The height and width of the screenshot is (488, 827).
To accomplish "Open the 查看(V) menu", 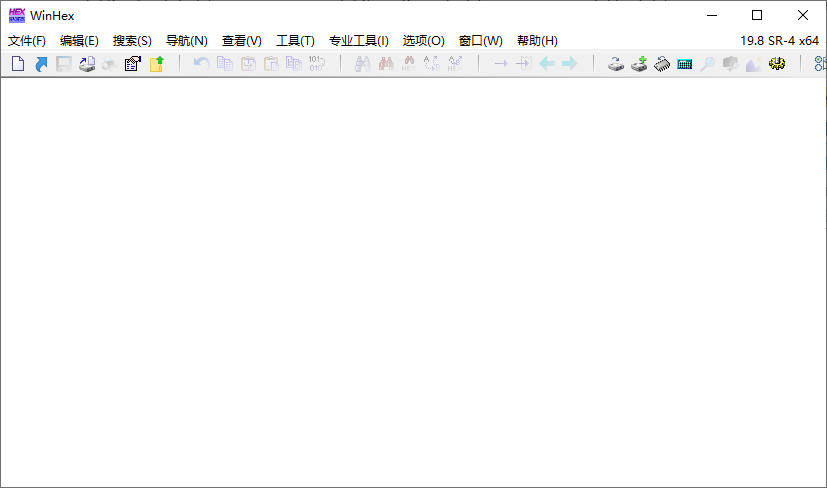I will tap(241, 41).
